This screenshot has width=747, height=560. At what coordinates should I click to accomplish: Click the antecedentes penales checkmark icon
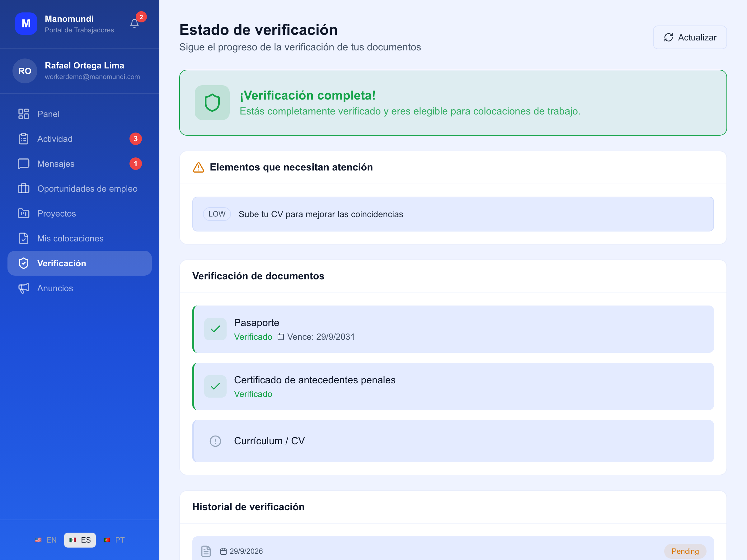click(x=215, y=386)
